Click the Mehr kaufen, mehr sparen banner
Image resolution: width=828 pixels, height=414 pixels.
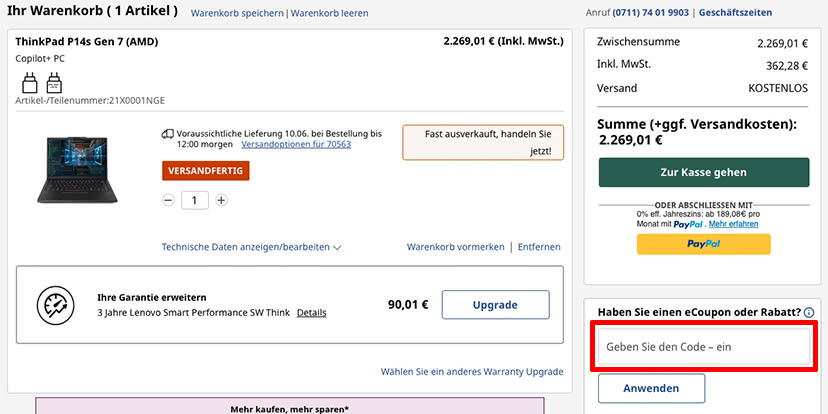click(289, 406)
